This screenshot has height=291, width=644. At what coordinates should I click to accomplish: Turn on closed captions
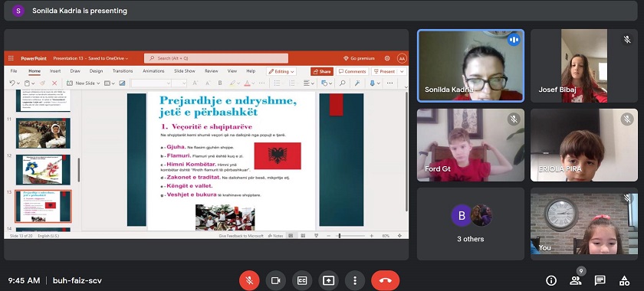click(x=302, y=280)
